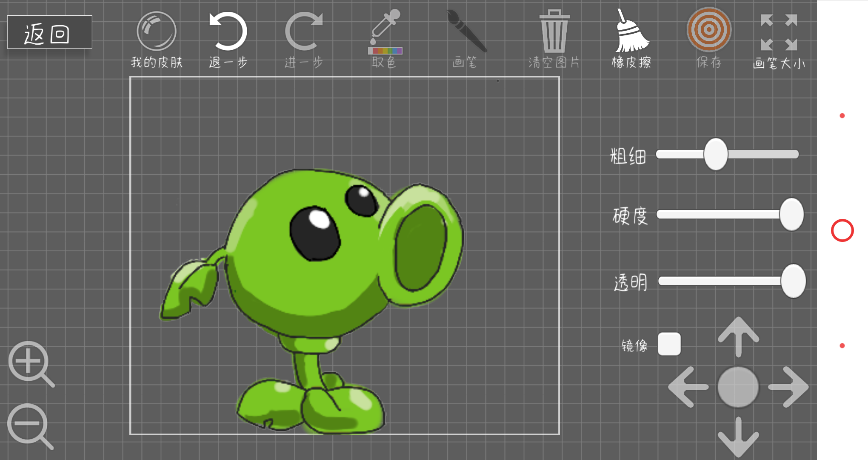Open 我的皮肤 (my skins)
The image size is (868, 460).
(157, 40)
